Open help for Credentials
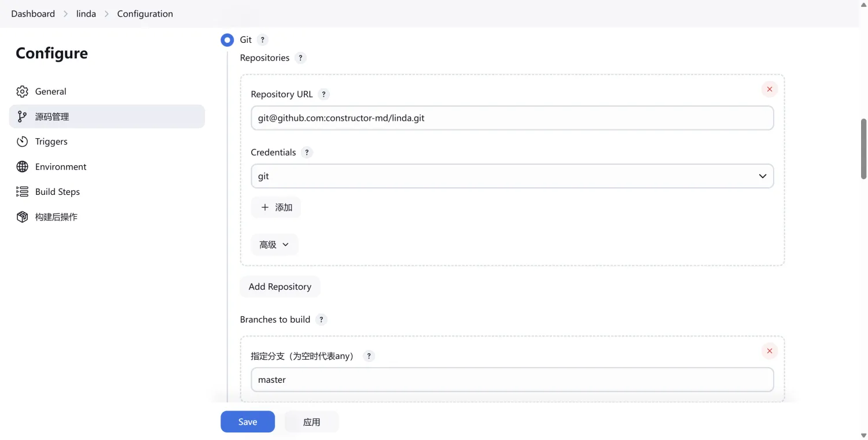The image size is (868, 440). (307, 152)
